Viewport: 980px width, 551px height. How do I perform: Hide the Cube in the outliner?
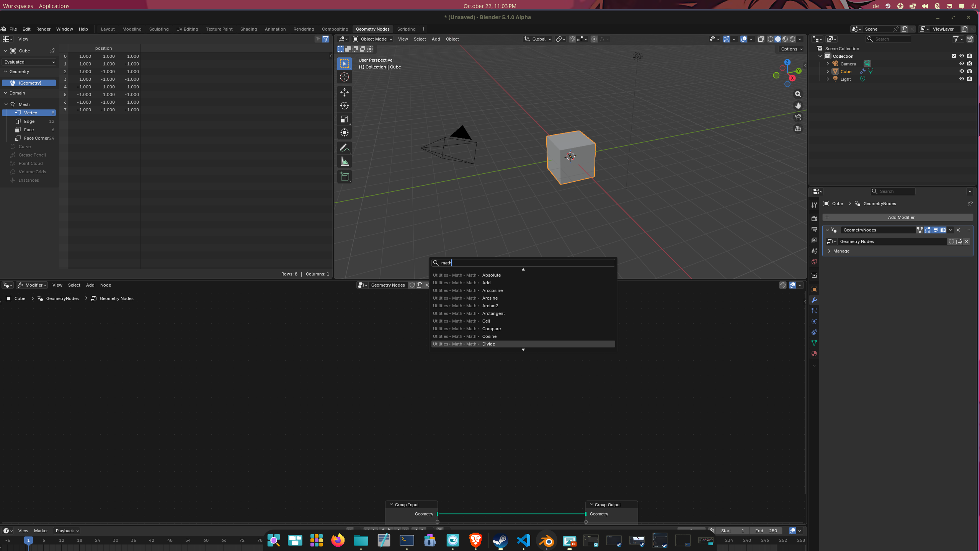click(x=962, y=72)
